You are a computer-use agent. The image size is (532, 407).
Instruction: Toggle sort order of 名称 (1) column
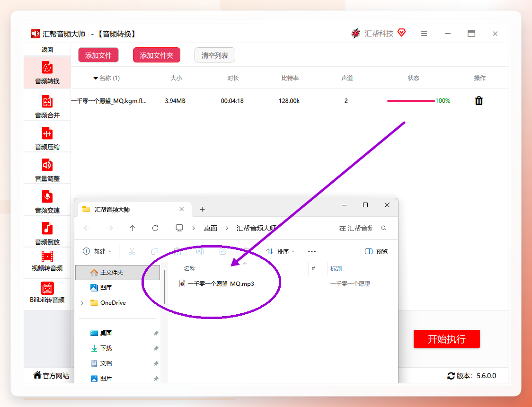[106, 78]
